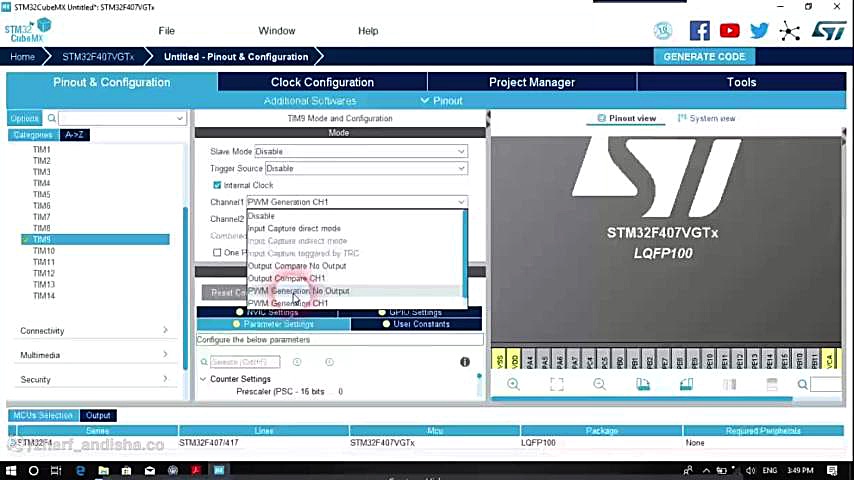The width and height of the screenshot is (854, 480).
Task: Switch to A>Z peripheral sorting
Action: click(75, 135)
